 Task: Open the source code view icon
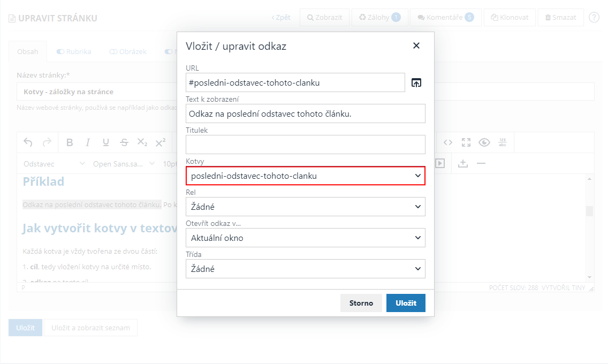(x=448, y=142)
